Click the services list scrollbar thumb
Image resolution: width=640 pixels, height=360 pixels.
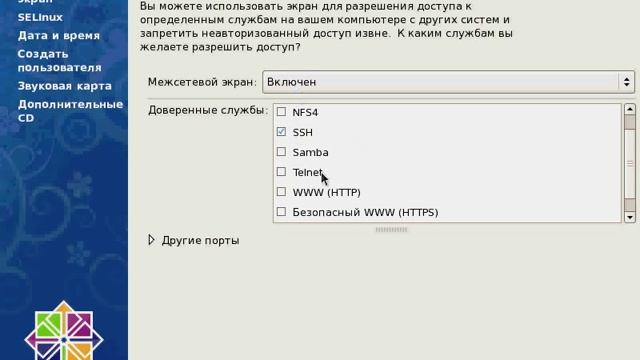pos(630,163)
